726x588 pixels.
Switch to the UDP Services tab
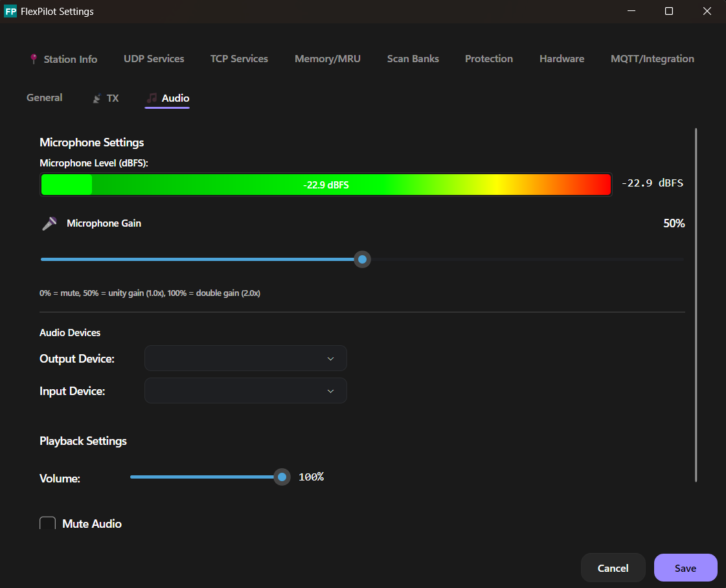pos(153,59)
